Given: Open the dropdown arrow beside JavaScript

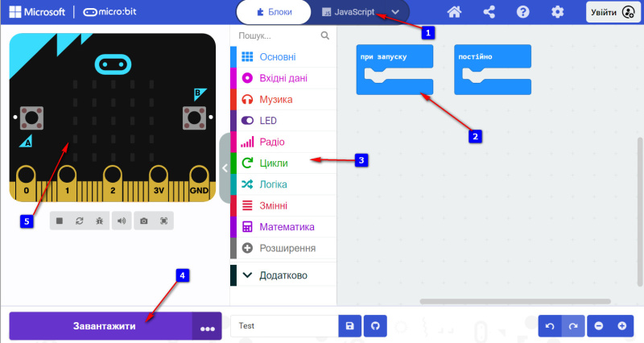Looking at the screenshot, I should click(x=395, y=12).
